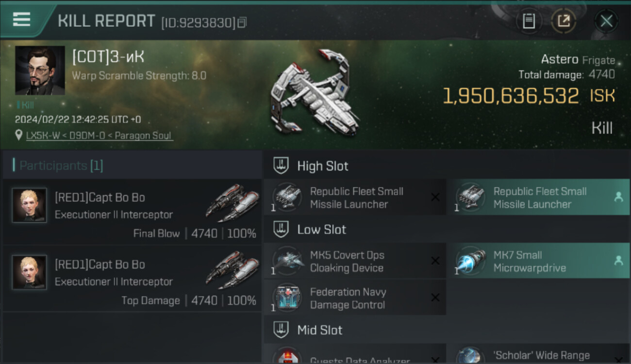Copy the kill report ID
631x364 pixels.
click(242, 22)
